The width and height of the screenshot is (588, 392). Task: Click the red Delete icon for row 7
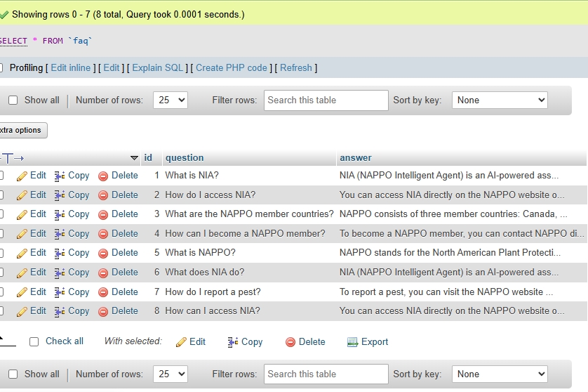coord(103,292)
